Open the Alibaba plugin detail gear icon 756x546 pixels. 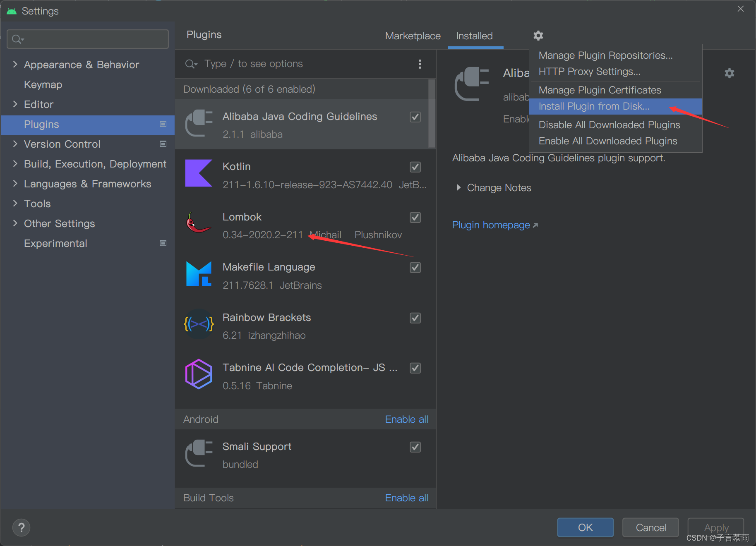pyautogui.click(x=729, y=73)
